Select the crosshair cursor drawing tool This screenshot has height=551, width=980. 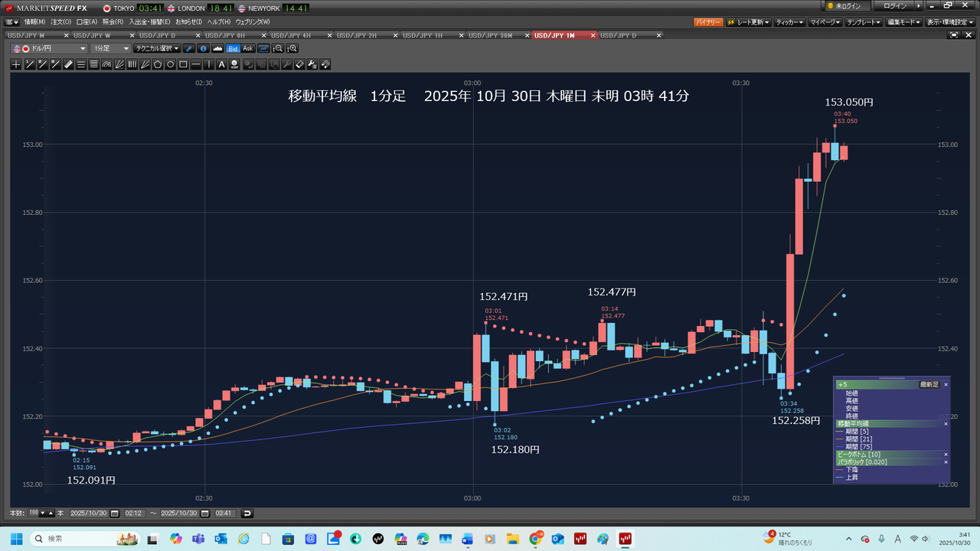[x=16, y=64]
